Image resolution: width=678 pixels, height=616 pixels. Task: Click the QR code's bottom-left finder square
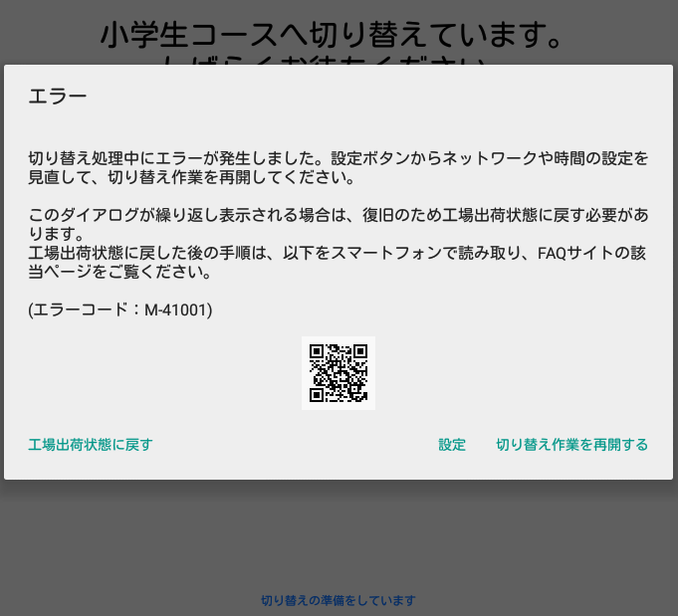317,395
